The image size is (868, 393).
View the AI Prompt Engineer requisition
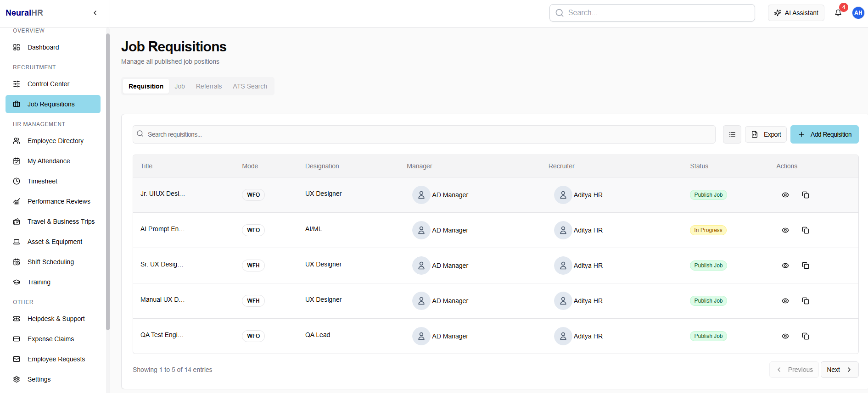[x=785, y=230]
